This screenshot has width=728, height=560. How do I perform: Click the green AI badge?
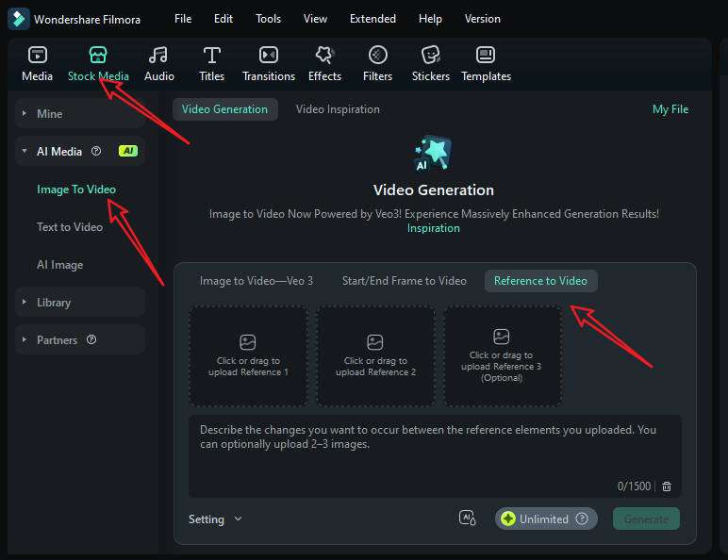[x=128, y=151]
